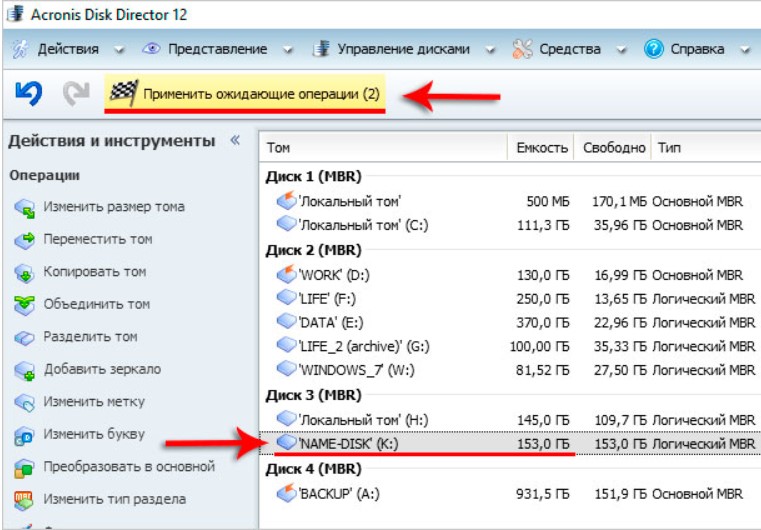Viewport: 761px width, 530px height.
Task: Select the DATA (E:) volume
Action: point(511,323)
